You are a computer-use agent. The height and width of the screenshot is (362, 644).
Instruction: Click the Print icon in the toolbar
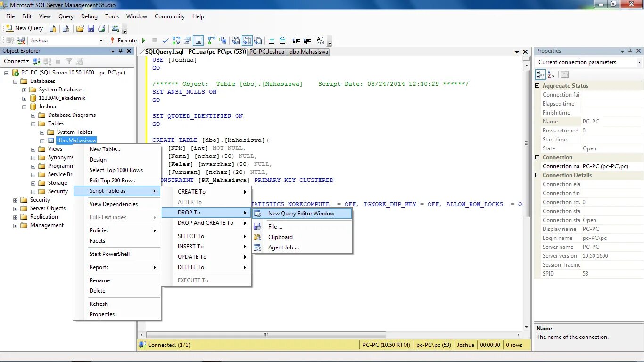pos(101,28)
